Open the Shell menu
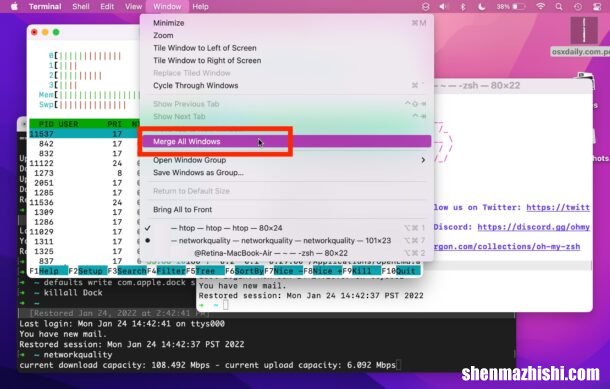Image resolution: width=610 pixels, height=389 pixels. click(81, 7)
